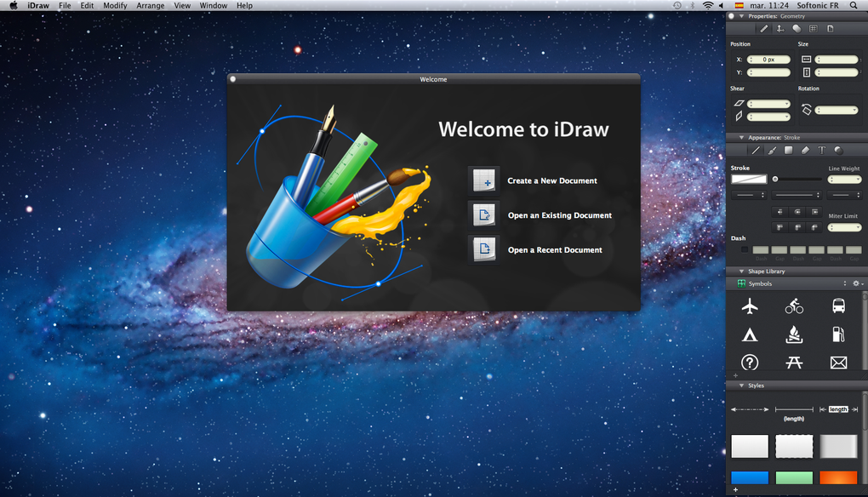Viewport: 868px width, 497px height.
Task: Open the Document tab in Properties
Action: [831, 29]
